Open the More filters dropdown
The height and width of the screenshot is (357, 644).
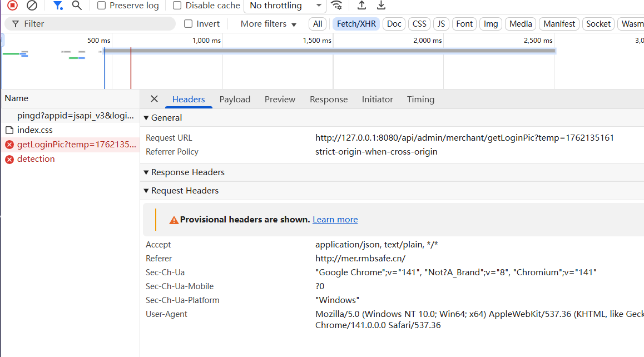tap(269, 24)
